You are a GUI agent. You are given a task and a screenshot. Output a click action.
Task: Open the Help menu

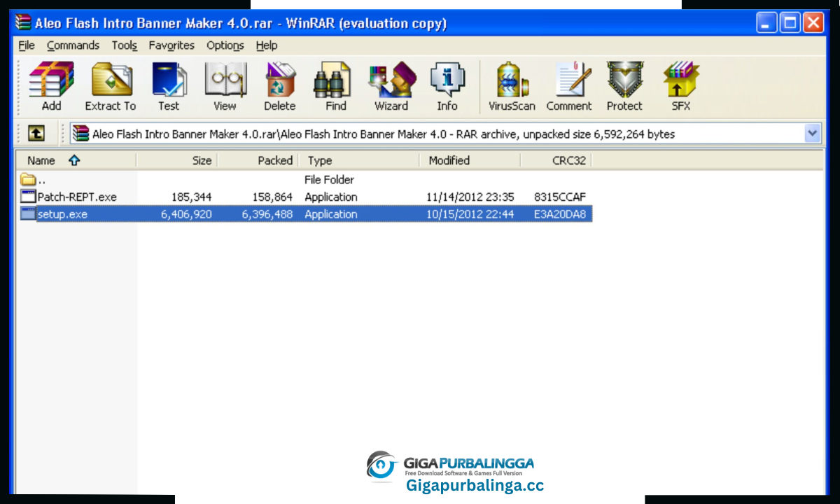267,45
